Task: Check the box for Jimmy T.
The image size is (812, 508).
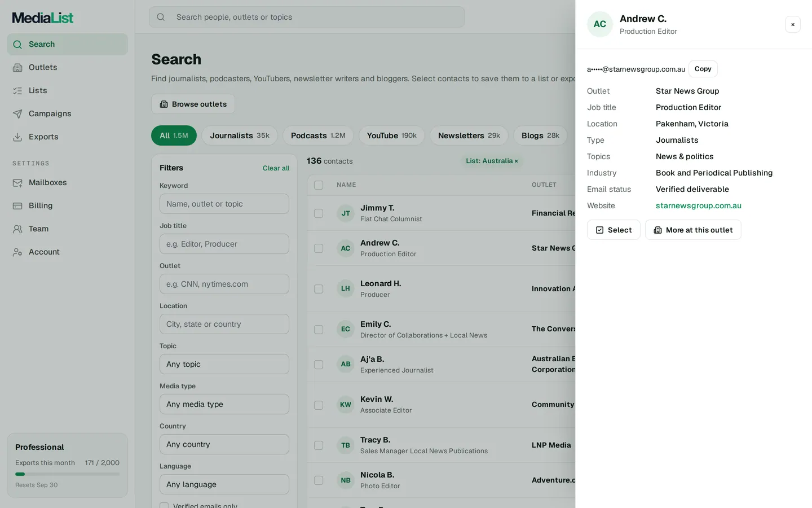Action: [x=319, y=213]
